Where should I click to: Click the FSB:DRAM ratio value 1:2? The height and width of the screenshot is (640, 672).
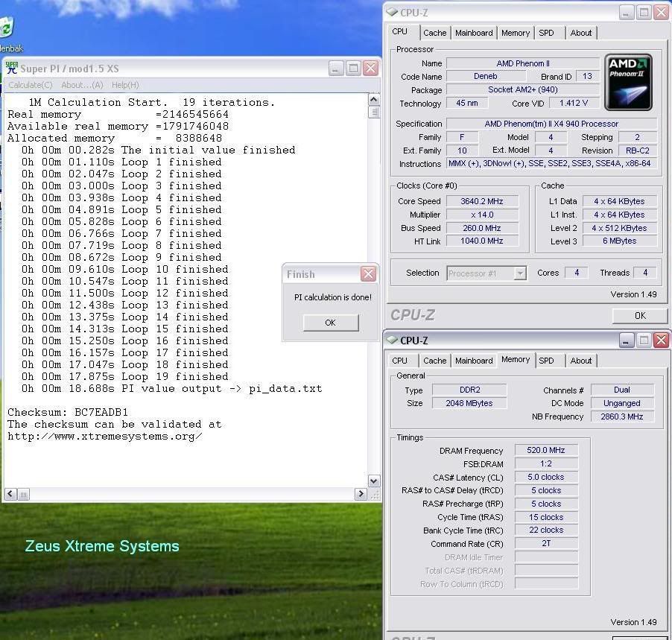[x=546, y=464]
